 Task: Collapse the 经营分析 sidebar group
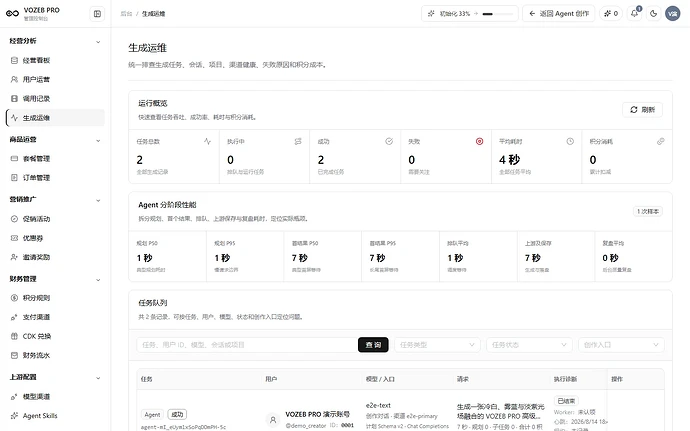[x=98, y=42]
